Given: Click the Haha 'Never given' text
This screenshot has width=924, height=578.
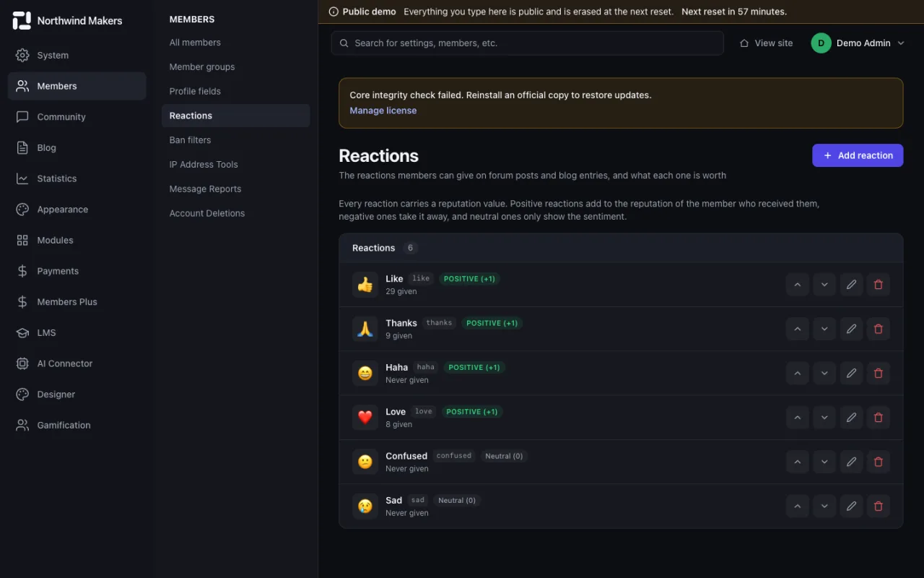Looking at the screenshot, I should point(407,380).
